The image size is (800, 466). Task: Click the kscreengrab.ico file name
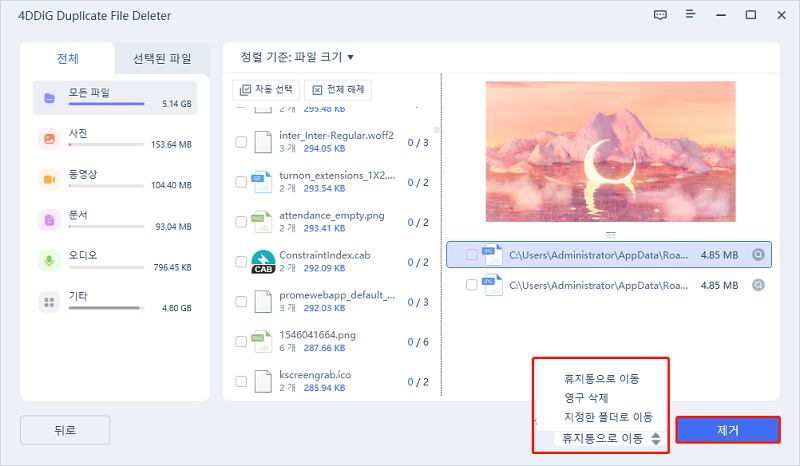pos(315,375)
